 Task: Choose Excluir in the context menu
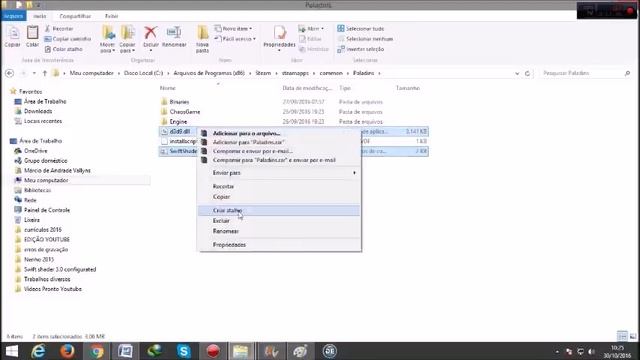point(279,221)
